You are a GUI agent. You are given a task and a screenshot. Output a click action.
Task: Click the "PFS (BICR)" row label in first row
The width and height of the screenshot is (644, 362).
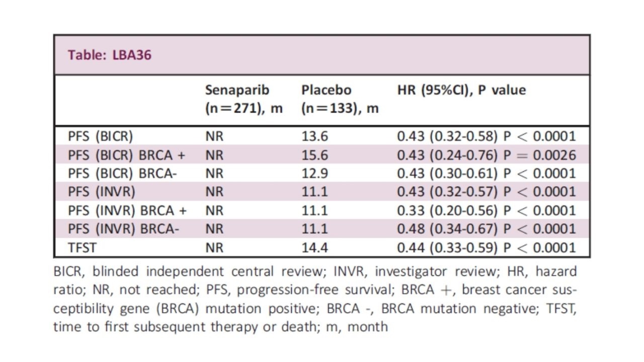101,136
